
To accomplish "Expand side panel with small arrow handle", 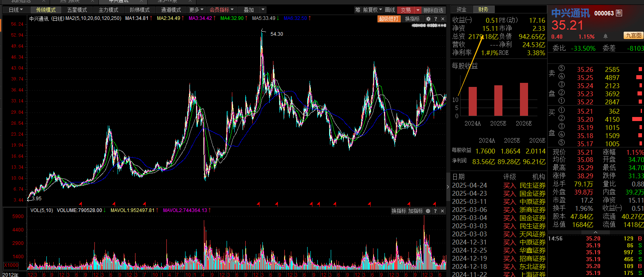I will [x=448, y=187].
